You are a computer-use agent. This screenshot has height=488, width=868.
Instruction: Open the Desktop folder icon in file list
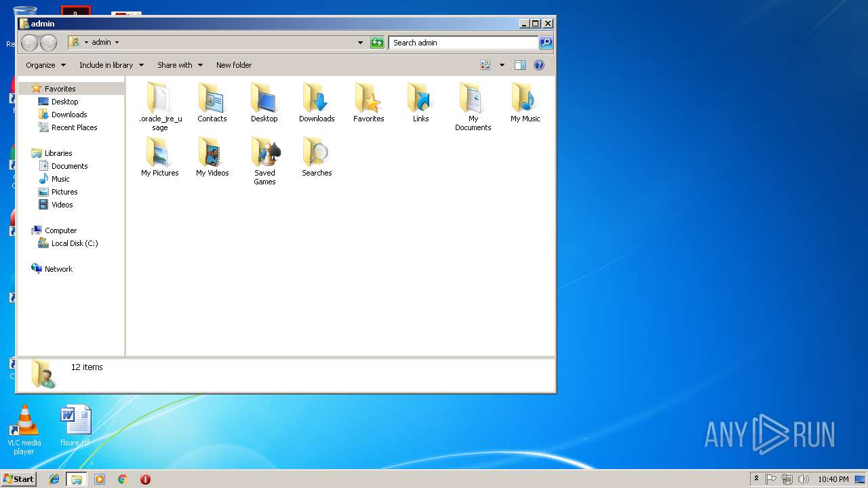(x=264, y=102)
